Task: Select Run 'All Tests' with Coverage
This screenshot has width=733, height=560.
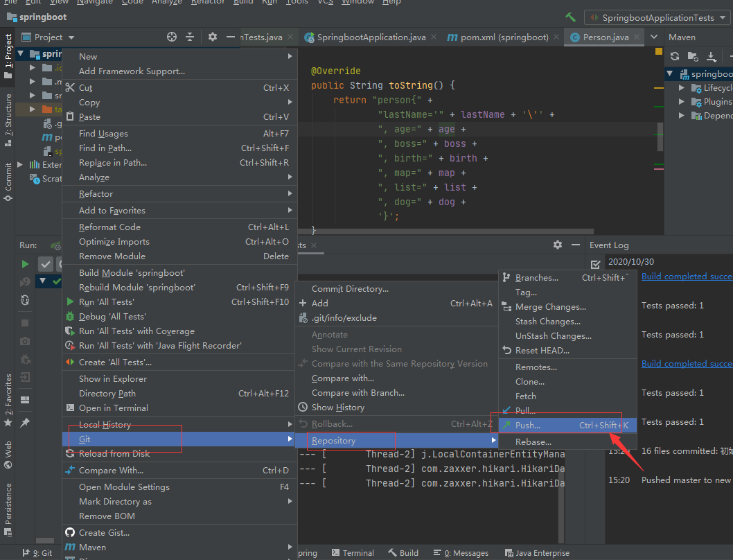Action: point(179,331)
